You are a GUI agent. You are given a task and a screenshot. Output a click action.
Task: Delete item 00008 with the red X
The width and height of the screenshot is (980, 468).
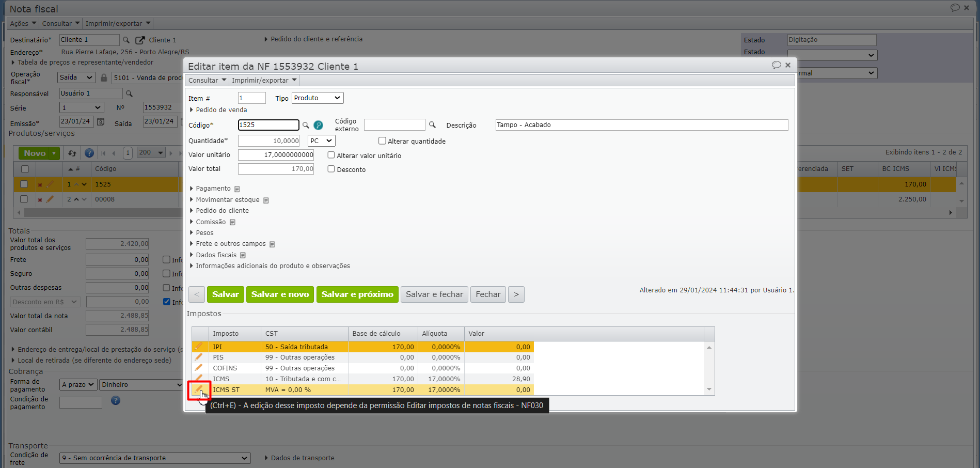click(40, 199)
